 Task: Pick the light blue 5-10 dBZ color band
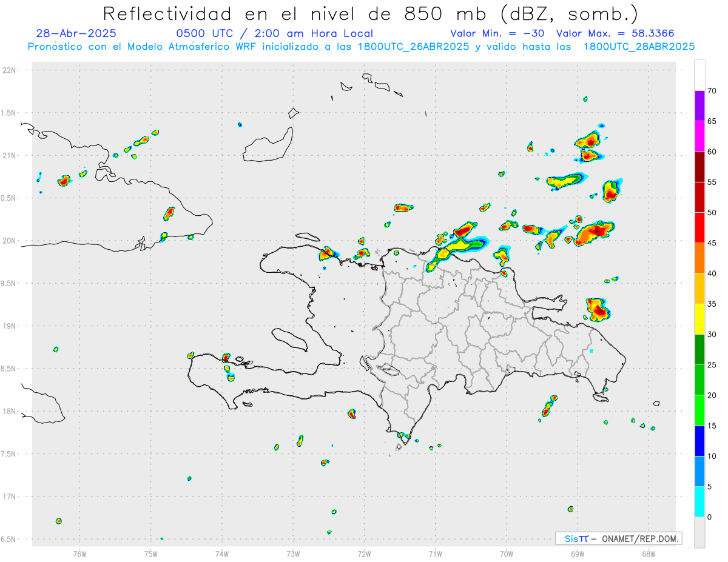point(699,471)
